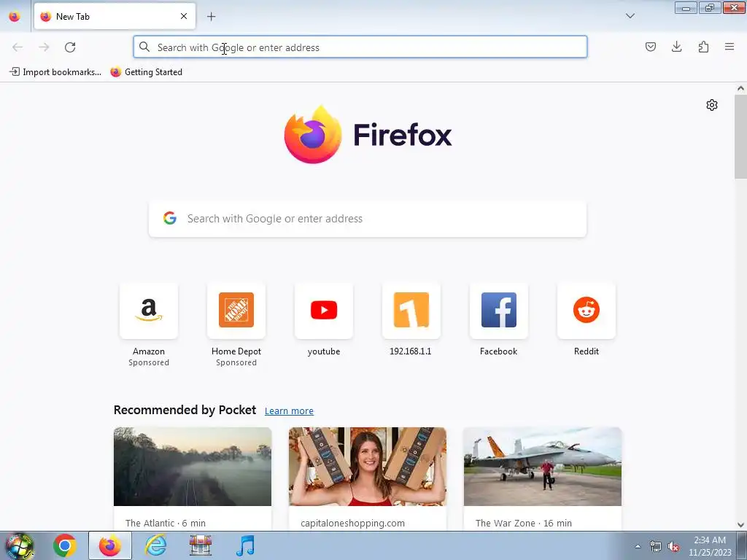Screen dimensions: 747x560
Task: Open the Firefox hamburger menu
Action: point(729,47)
